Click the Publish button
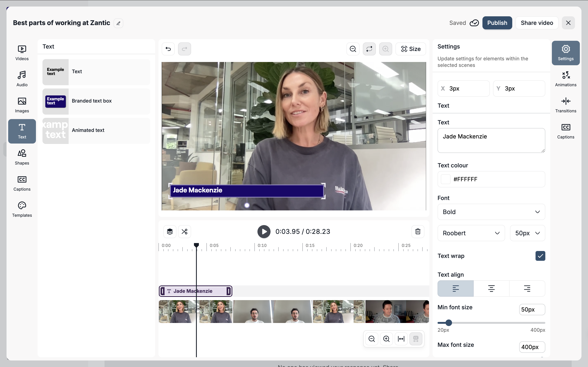Image resolution: width=588 pixels, height=367 pixels. [x=497, y=23]
